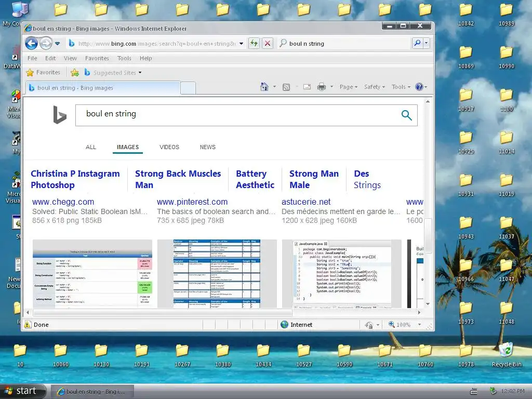Open the Suggested Sites dropdown
Image resolution: width=532 pixels, height=399 pixels.
tap(113, 72)
